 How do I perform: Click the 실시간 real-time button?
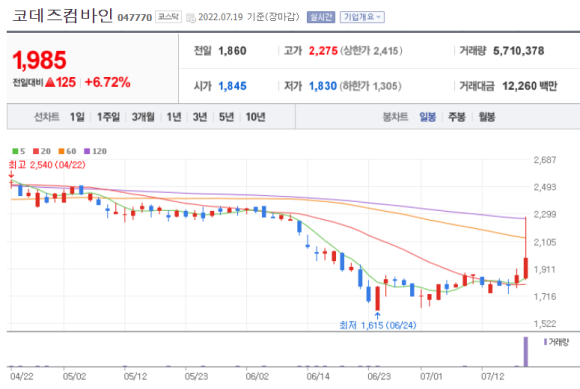pyautogui.click(x=321, y=17)
